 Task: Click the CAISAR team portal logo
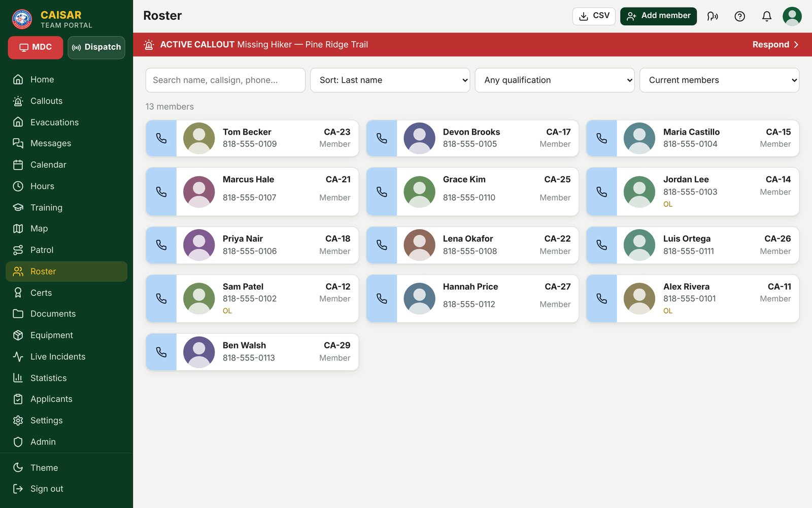point(22,19)
